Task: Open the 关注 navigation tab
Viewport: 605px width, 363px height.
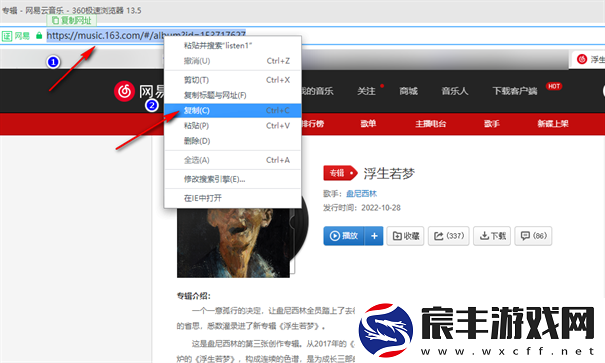Action: (366, 91)
